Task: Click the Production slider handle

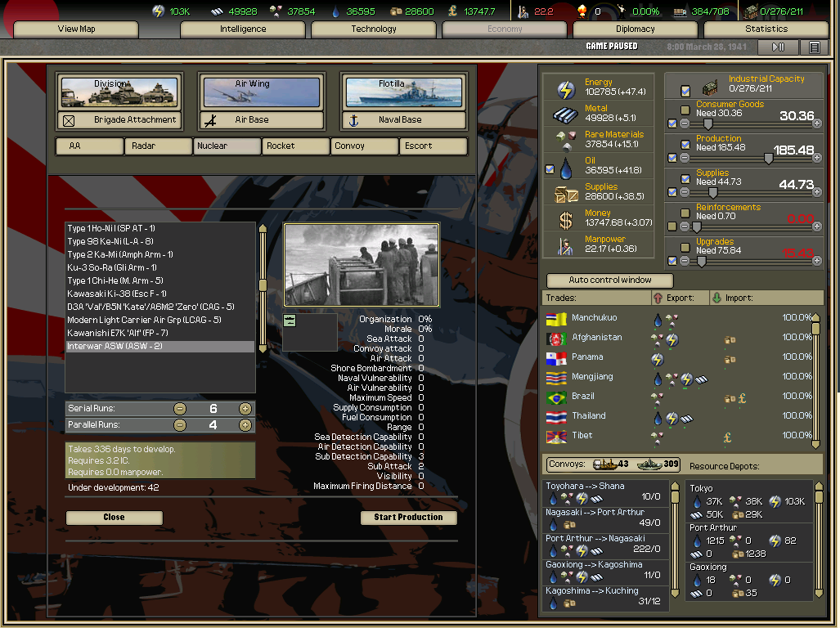Action: [x=768, y=158]
